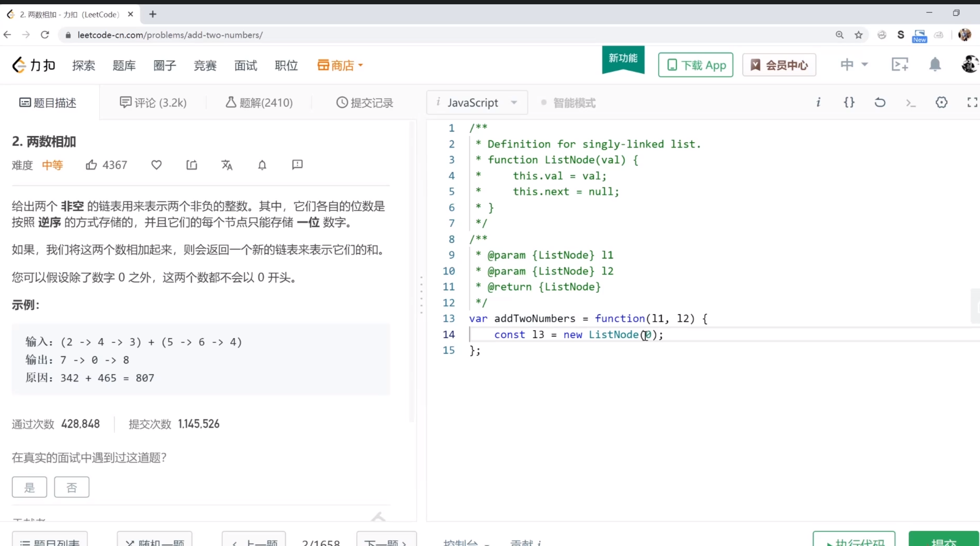This screenshot has width=980, height=546.
Task: Click the share icon beside like count
Action: click(x=191, y=165)
